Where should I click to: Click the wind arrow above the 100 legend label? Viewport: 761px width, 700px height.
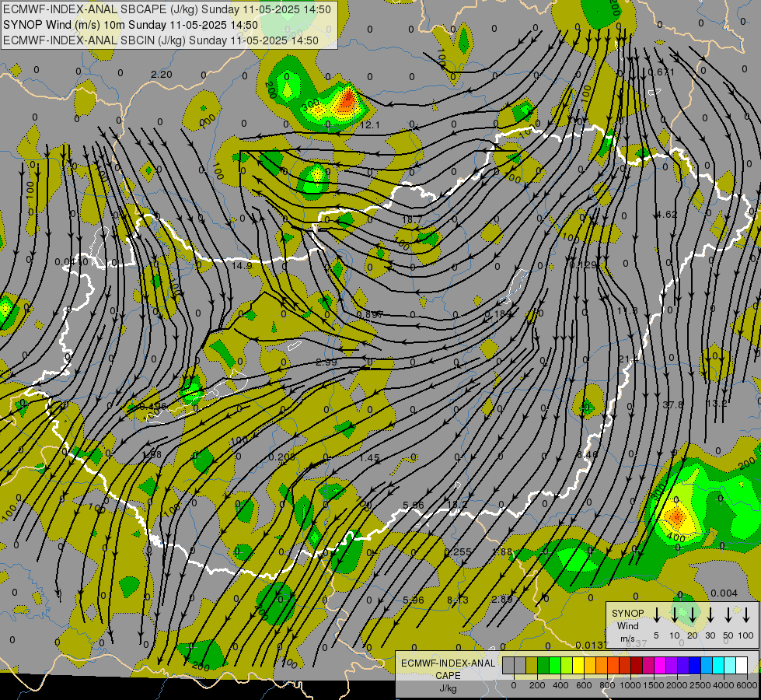[746, 615]
